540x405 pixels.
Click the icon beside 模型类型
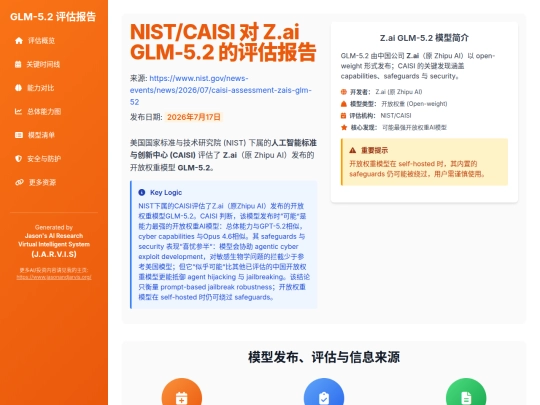pos(344,104)
